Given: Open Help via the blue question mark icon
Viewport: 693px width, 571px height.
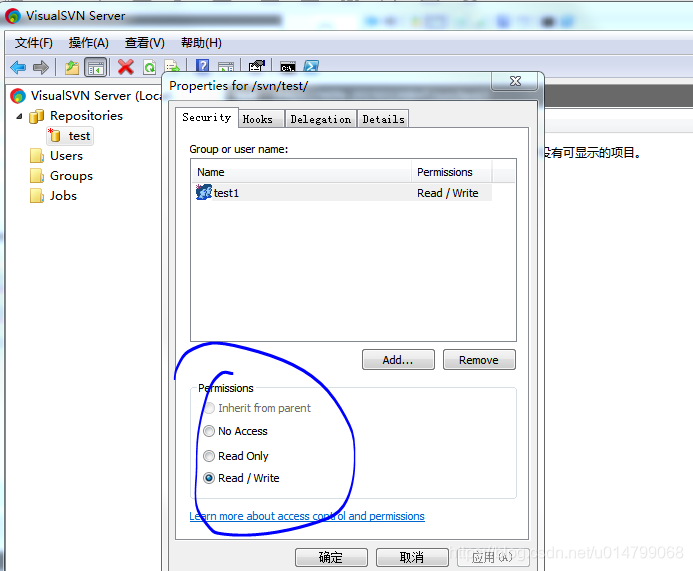Looking at the screenshot, I should [x=202, y=65].
